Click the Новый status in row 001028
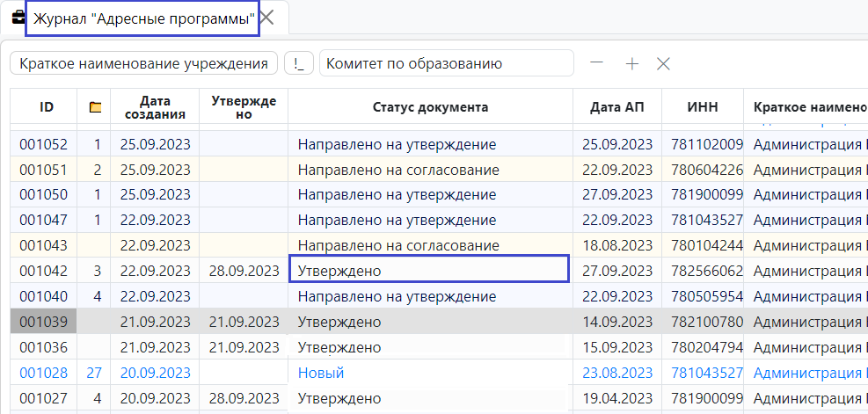 (x=321, y=373)
